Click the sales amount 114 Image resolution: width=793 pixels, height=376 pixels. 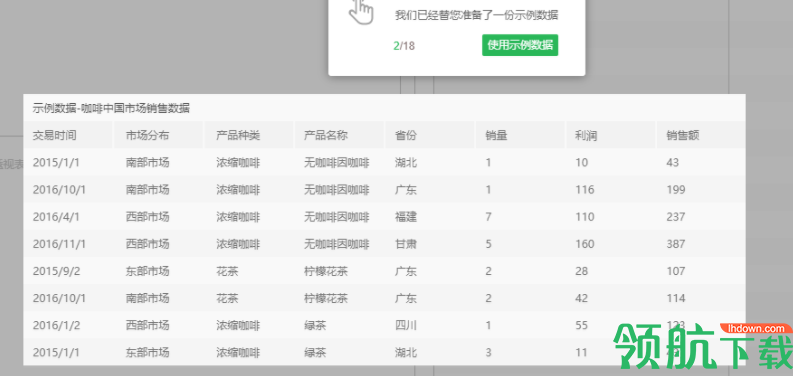(676, 298)
